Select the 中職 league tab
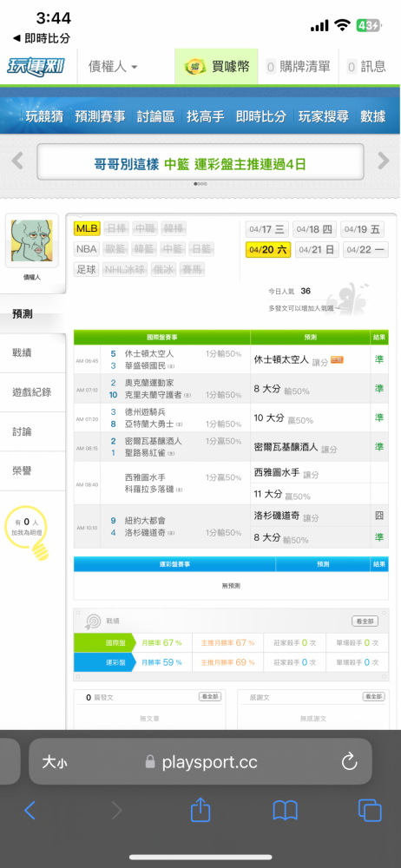Screen dimensions: 401x868 tap(145, 228)
